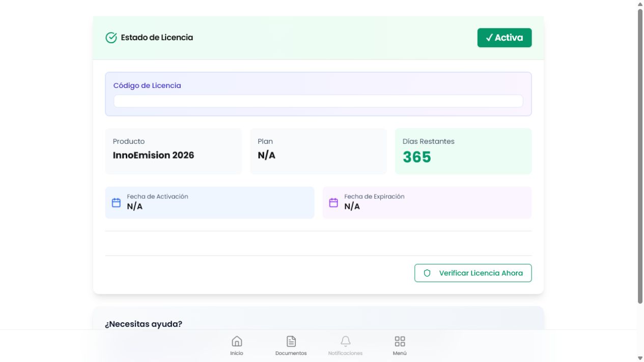This screenshot has width=644, height=362.
Task: Click the calendar icon for Fecha de Activación
Action: (116, 202)
